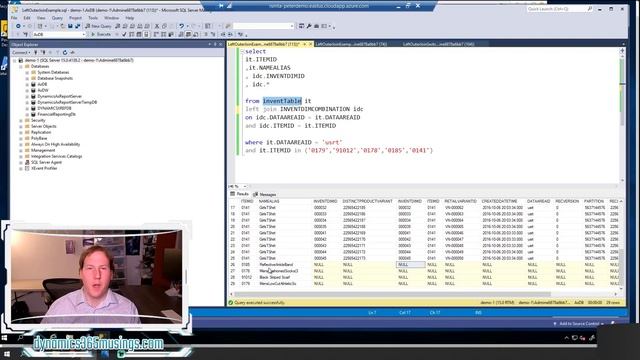Click the Parse query checkmark icon

point(124,34)
